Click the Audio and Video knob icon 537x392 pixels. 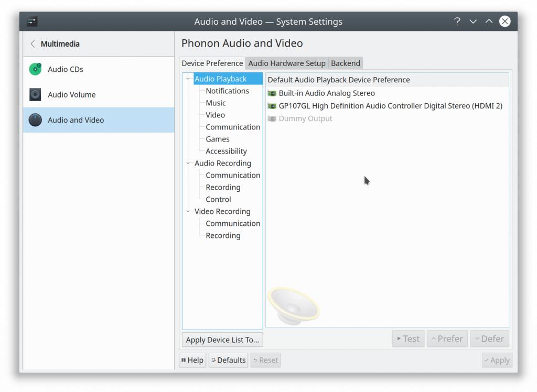pos(35,120)
